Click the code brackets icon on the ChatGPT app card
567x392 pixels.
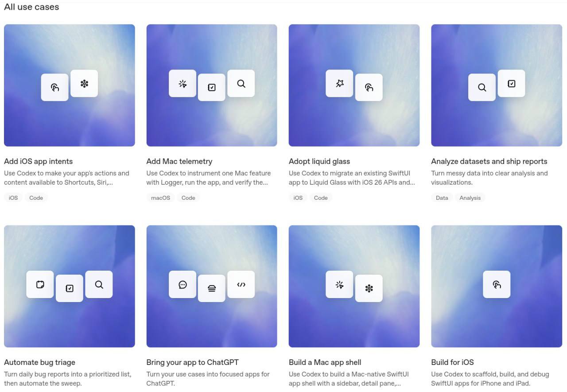241,284
